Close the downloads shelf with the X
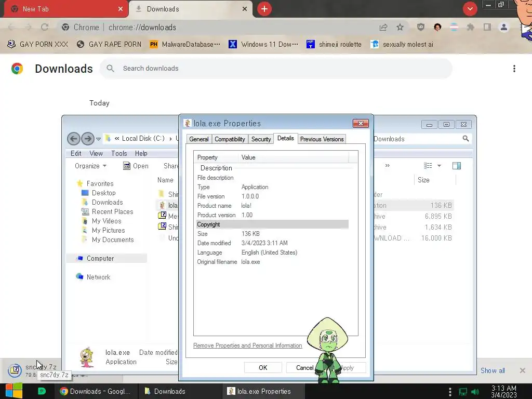532x399 pixels. 523,370
